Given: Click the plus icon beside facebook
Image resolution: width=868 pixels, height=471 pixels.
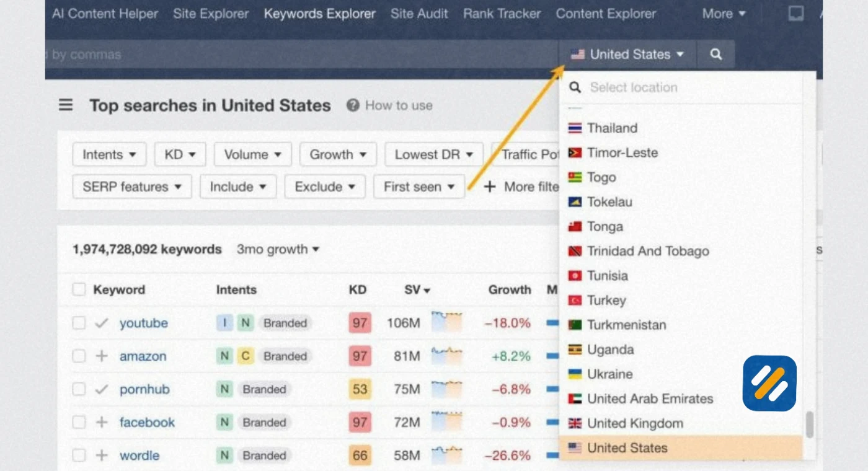Looking at the screenshot, I should pos(102,423).
